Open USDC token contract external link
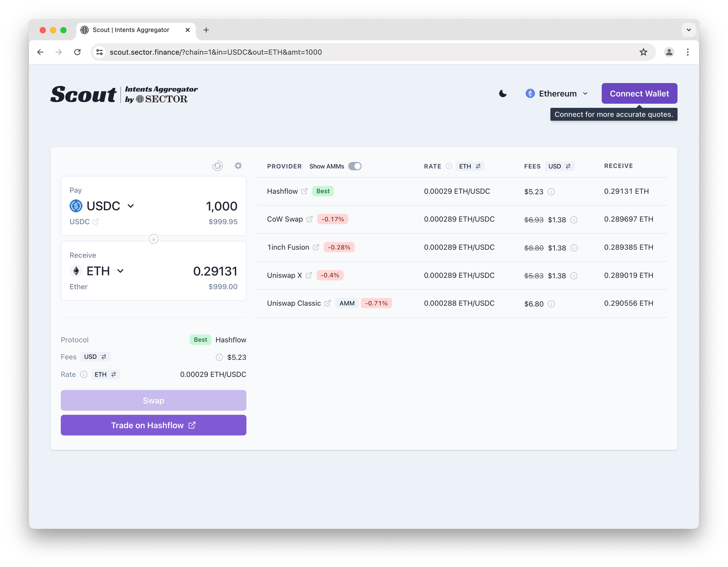Image resolution: width=728 pixels, height=567 pixels. 96,222
